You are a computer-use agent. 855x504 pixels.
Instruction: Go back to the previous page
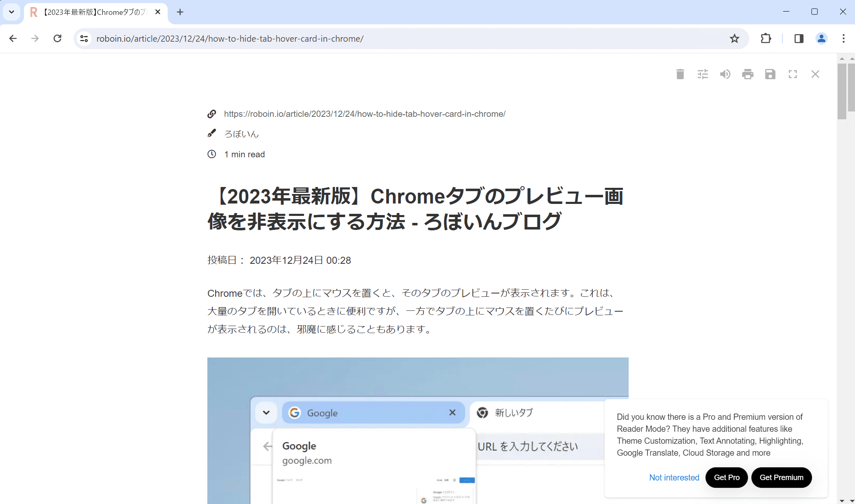tap(13, 38)
